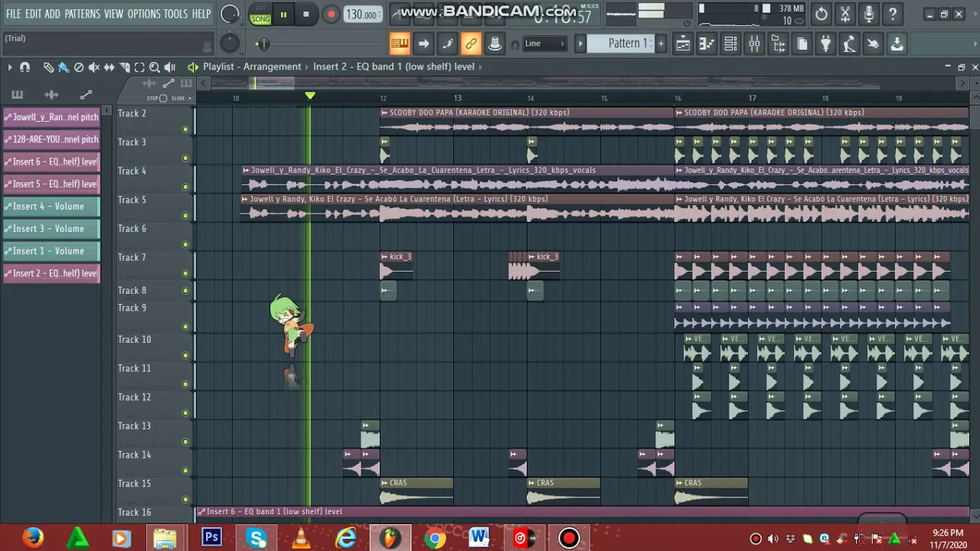Viewport: 980px width, 551px height.
Task: Open Photoshop from the taskbar
Action: 211,538
